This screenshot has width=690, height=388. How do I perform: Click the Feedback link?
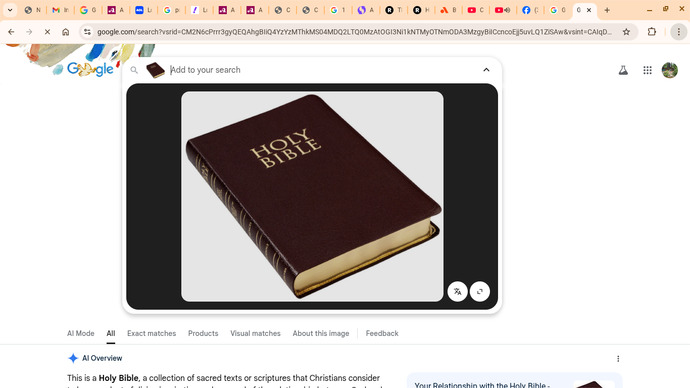pyautogui.click(x=382, y=333)
